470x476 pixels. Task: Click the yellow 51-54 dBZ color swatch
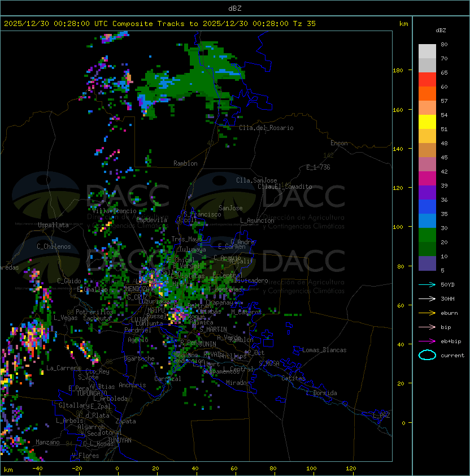427,122
